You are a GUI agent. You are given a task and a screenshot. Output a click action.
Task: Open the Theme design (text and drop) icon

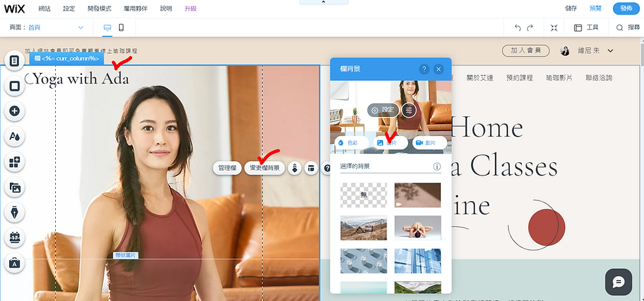coord(14,136)
